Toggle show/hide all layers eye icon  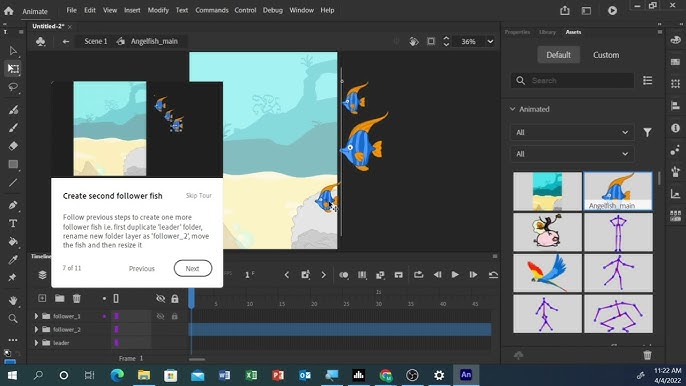[161, 298]
